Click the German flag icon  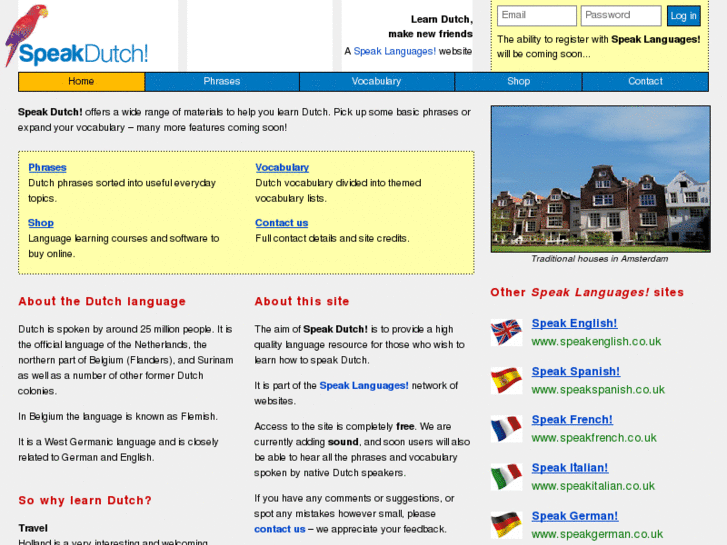[x=506, y=525]
